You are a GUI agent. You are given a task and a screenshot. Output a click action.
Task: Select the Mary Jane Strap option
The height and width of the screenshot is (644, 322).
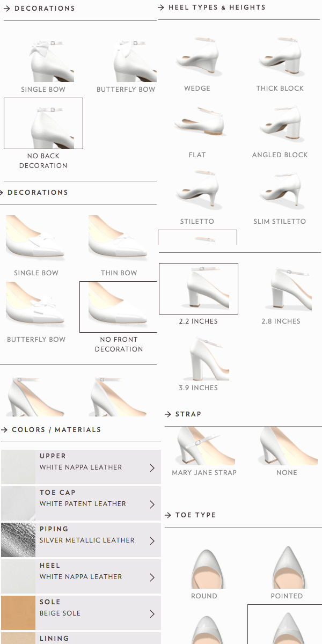tap(204, 445)
